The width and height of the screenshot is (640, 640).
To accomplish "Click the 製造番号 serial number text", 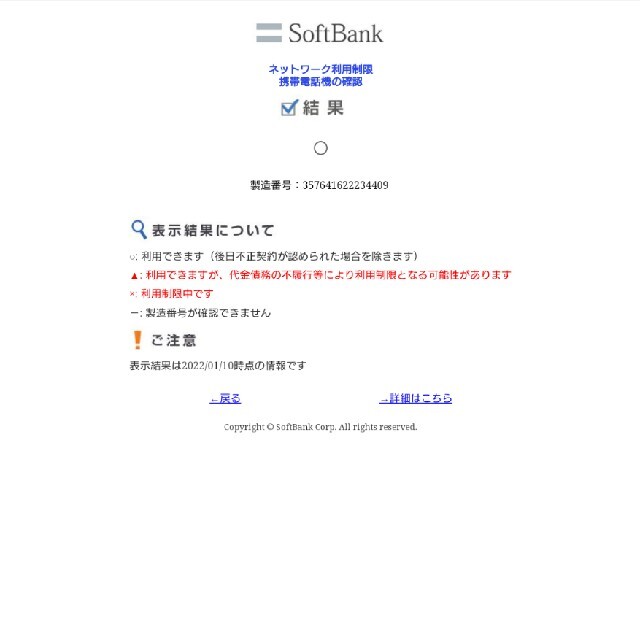I will pyautogui.click(x=319, y=185).
